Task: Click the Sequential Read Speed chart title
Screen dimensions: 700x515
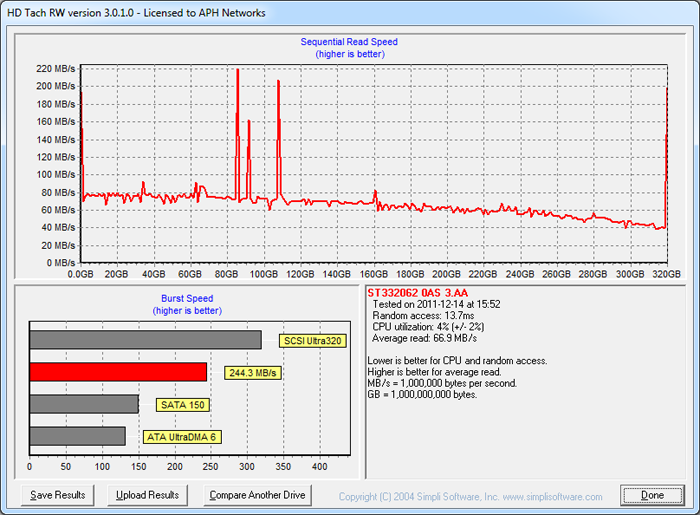Action: coord(349,42)
